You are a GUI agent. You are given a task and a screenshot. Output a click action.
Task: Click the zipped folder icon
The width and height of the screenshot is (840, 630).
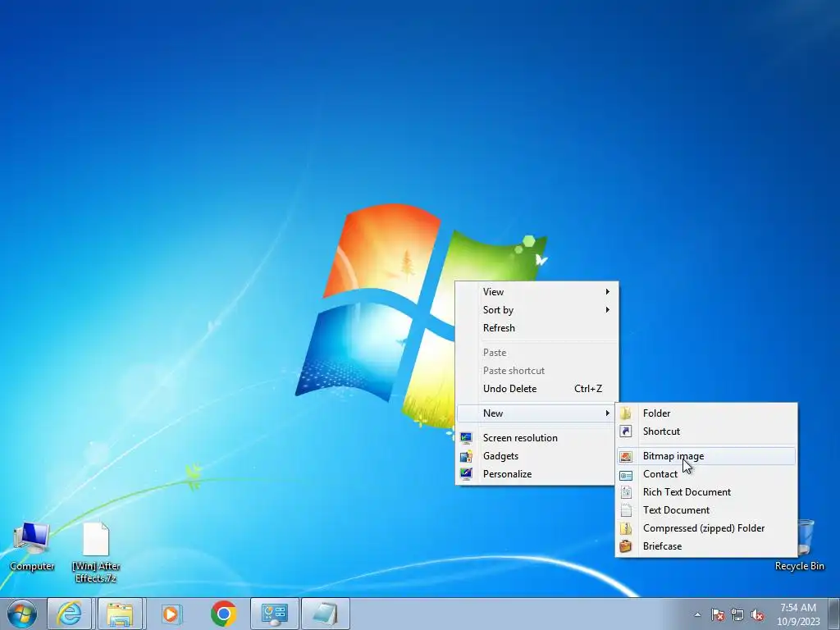(626, 528)
